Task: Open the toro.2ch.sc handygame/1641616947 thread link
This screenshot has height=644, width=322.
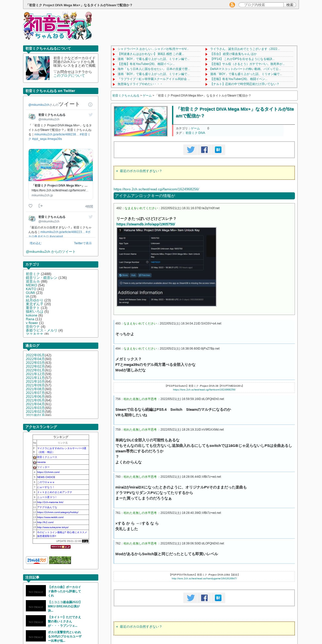Action: pyautogui.click(x=204, y=579)
